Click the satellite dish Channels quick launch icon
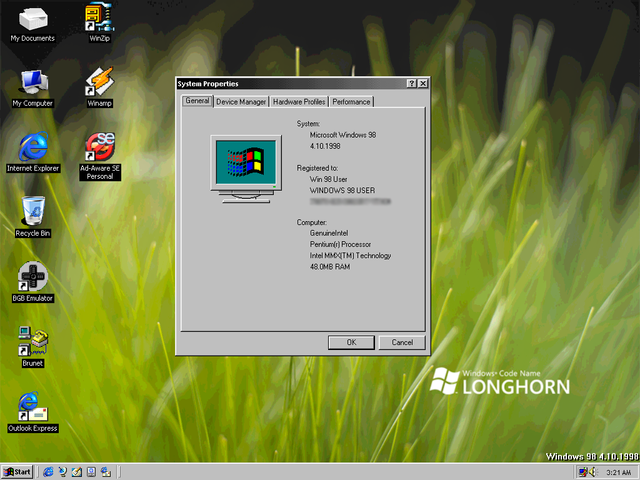 point(62,472)
